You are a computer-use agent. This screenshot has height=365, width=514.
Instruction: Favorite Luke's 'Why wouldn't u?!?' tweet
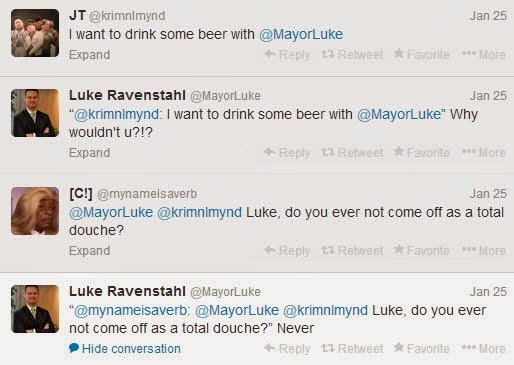pyautogui.click(x=421, y=153)
